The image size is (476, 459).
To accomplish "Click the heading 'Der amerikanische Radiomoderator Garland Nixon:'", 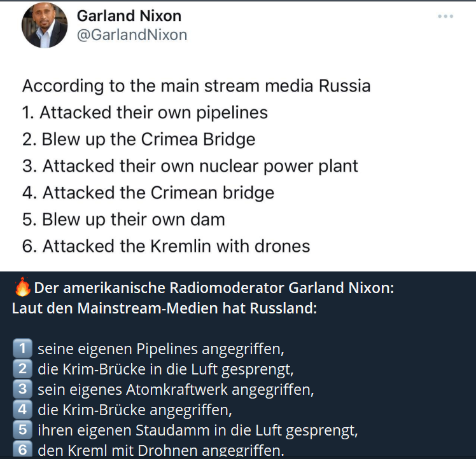I will click(214, 287).
